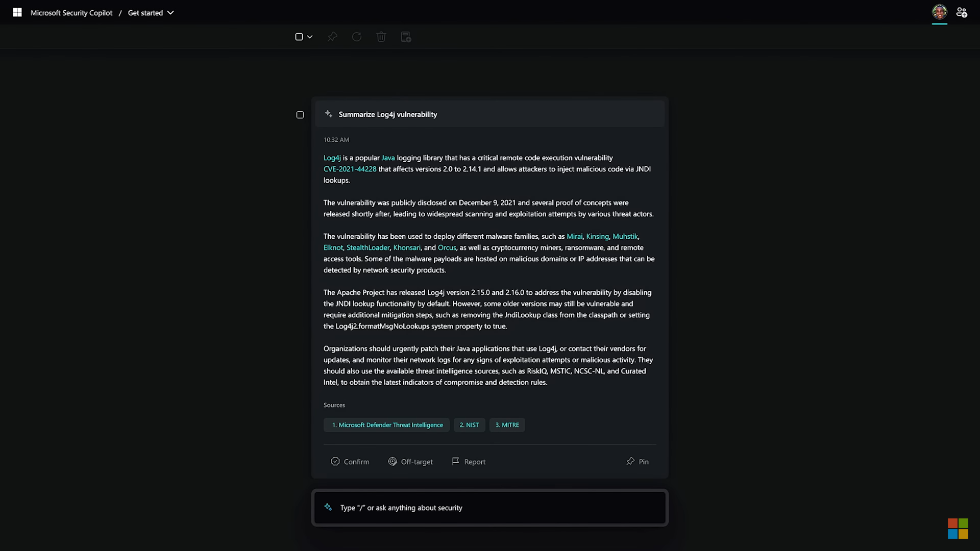This screenshot has width=980, height=551.
Task: Click the refresh icon in the toolbar
Action: [x=357, y=37]
